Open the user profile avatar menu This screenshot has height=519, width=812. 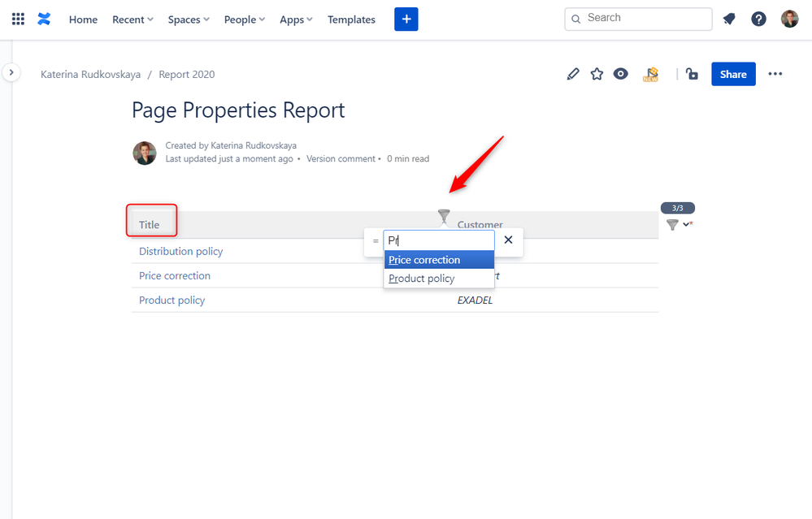[x=790, y=19]
